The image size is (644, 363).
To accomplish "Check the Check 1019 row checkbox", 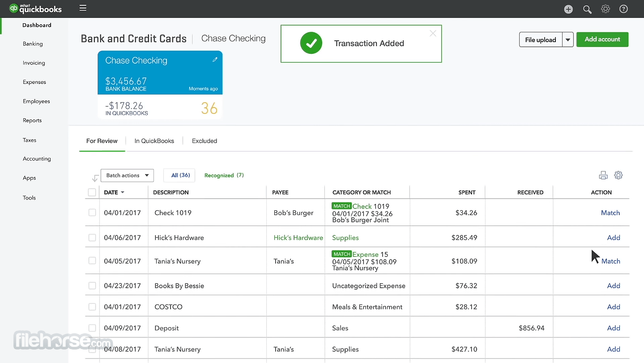I will tap(92, 212).
